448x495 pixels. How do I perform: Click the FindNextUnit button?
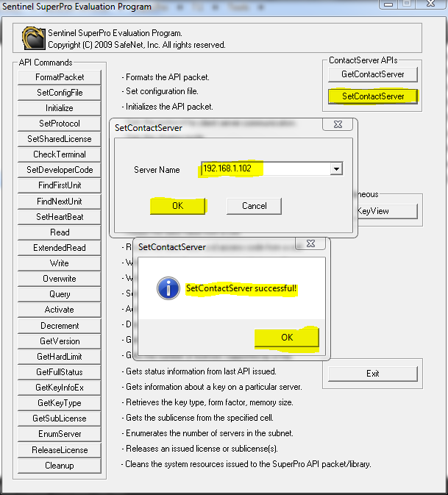pos(60,202)
